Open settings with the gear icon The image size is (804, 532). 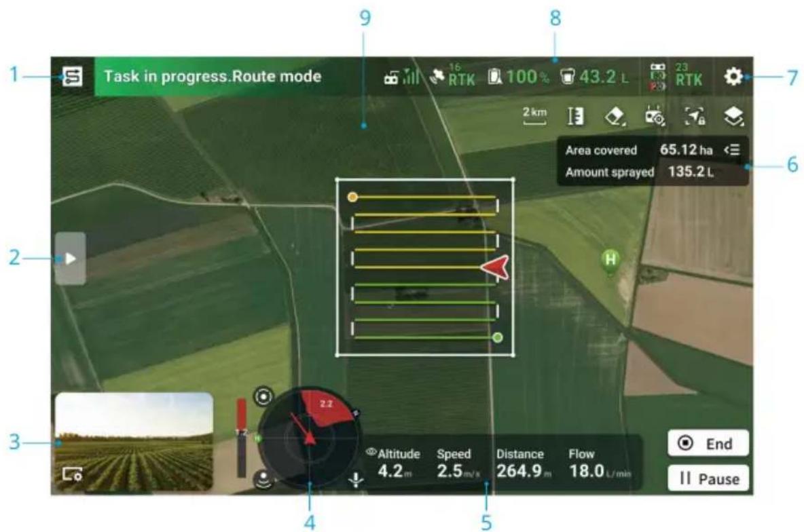coord(733,77)
